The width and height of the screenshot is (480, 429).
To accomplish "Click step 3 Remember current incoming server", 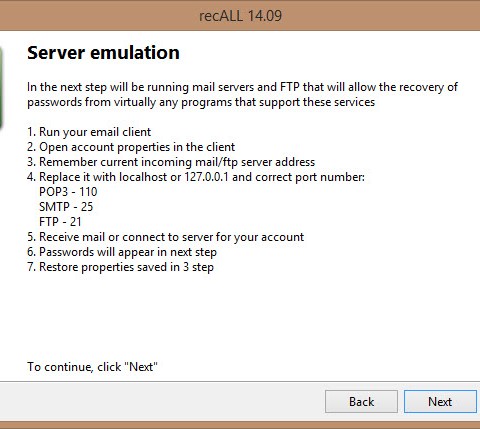I will pos(171,162).
